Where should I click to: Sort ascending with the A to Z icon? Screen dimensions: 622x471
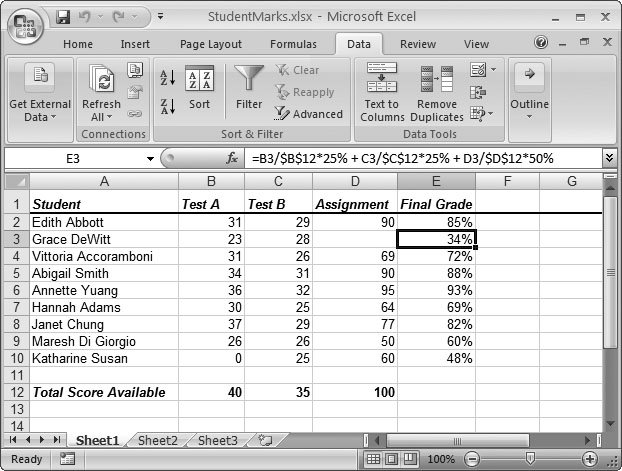(x=167, y=78)
